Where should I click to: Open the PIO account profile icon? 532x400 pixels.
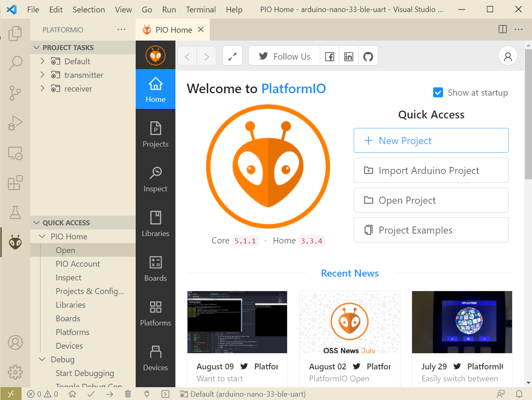(508, 56)
